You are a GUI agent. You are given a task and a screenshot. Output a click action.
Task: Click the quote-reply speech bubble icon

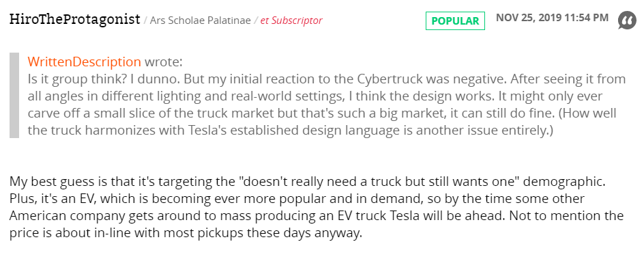click(627, 21)
